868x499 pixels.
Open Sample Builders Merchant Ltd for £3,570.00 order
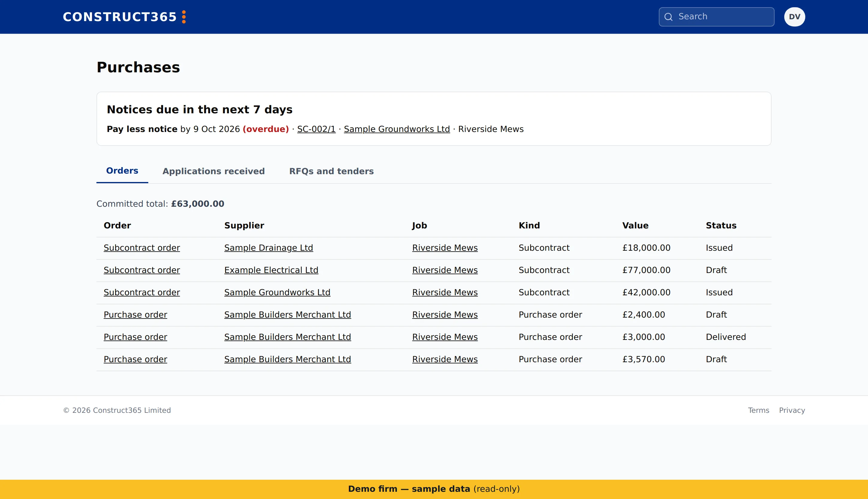[288, 359]
